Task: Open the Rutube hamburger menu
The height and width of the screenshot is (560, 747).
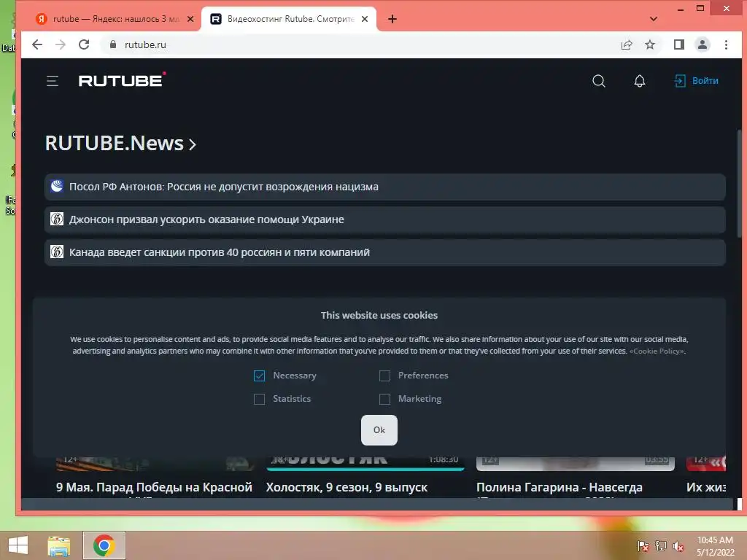Action: pos(53,82)
